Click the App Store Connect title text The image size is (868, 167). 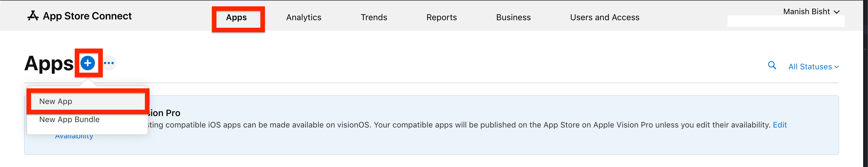click(87, 16)
